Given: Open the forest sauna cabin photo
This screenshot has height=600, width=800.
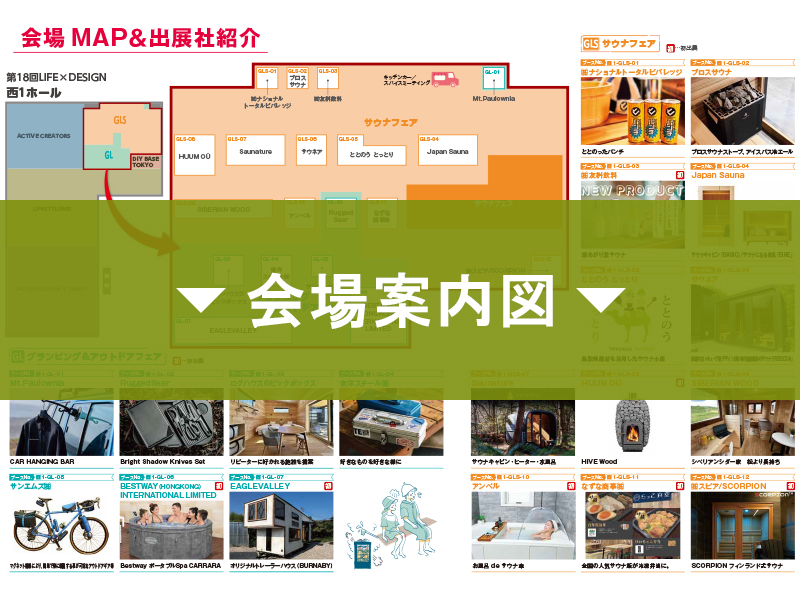Looking at the screenshot, I should tap(523, 422).
